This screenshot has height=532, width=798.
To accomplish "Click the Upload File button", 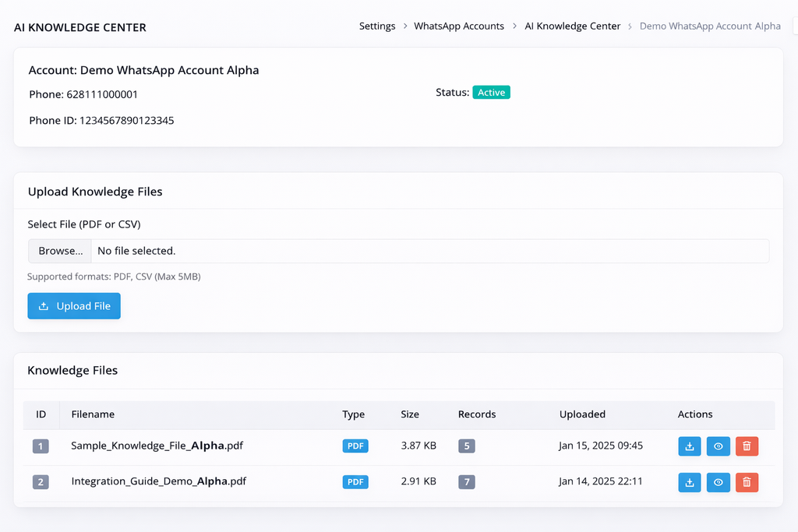I will click(74, 306).
